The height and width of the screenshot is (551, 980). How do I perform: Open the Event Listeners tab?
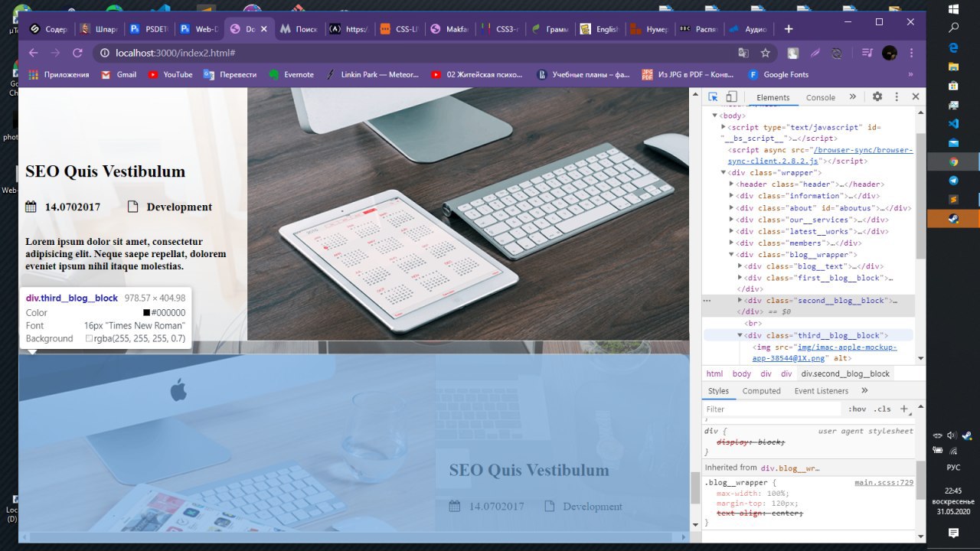pos(822,391)
